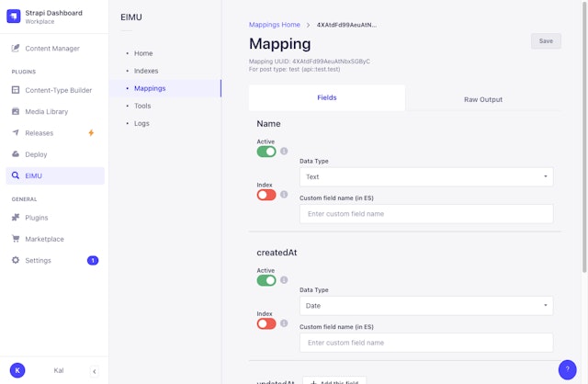The width and height of the screenshot is (588, 384).
Task: Open the Data Type dropdown showing Text
Action: click(x=426, y=176)
